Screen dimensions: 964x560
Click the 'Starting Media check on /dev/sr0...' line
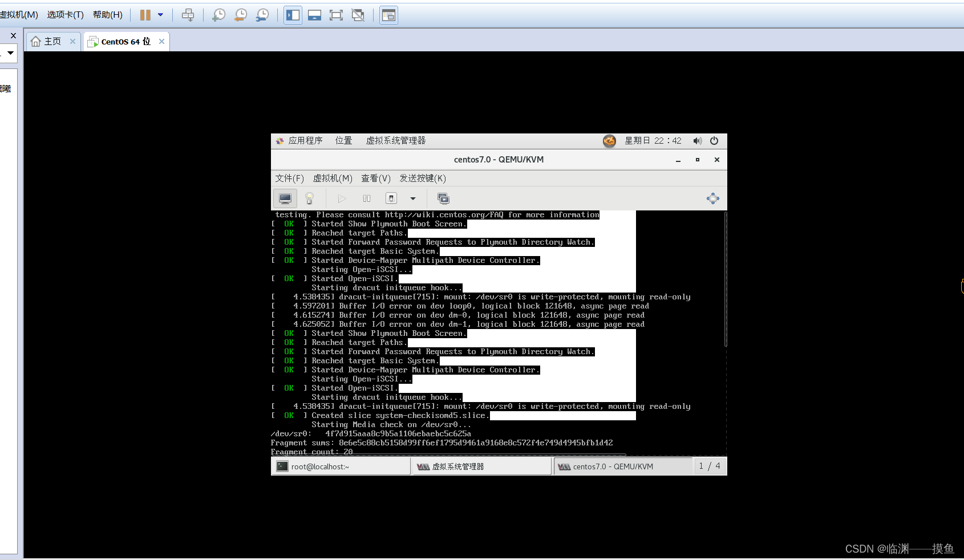391,424
